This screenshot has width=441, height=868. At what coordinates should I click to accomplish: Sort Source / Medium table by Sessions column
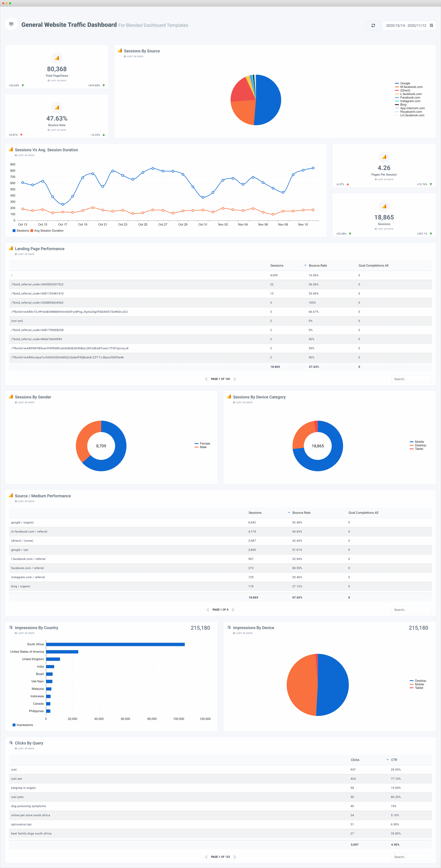click(255, 512)
